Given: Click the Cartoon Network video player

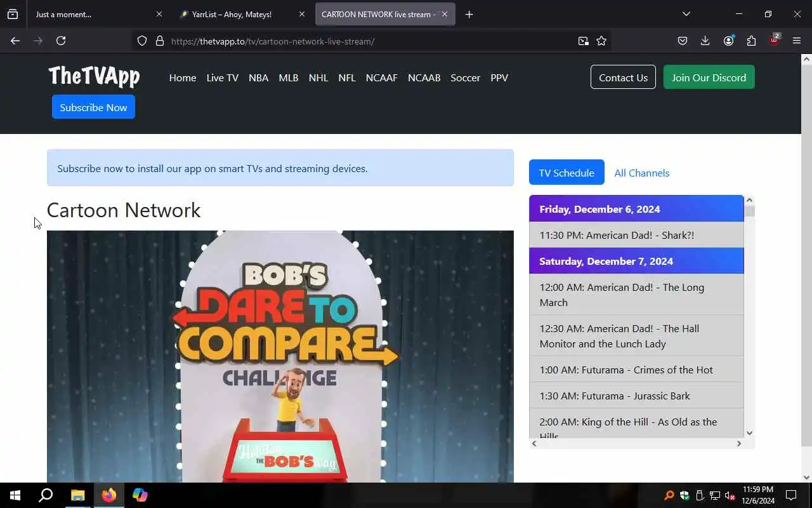Looking at the screenshot, I should 280,356.
